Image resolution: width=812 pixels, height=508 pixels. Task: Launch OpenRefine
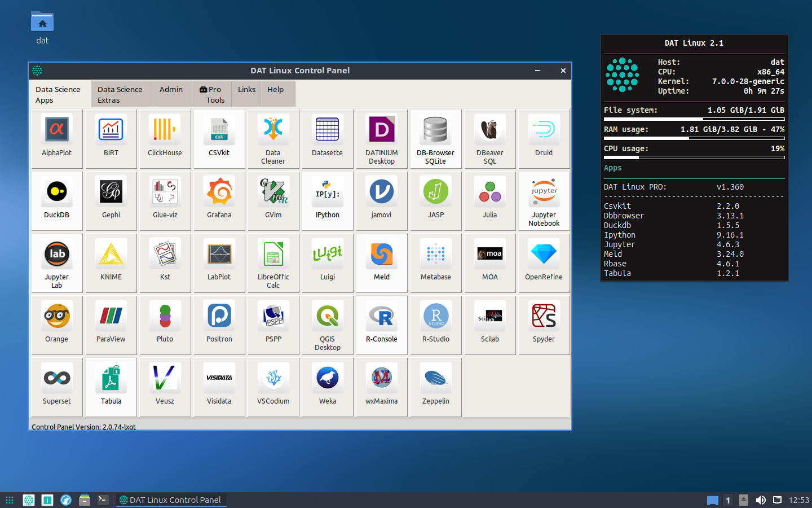(544, 263)
